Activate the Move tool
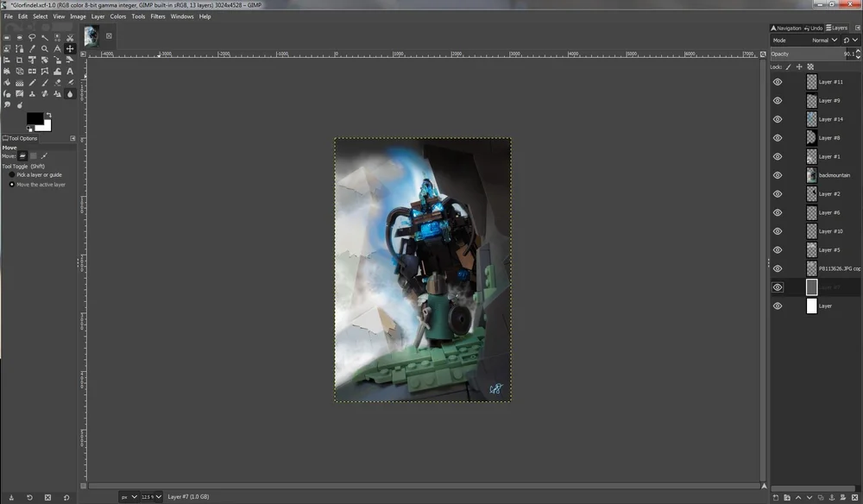Viewport: 863px width, 504px height. pyautogui.click(x=69, y=48)
